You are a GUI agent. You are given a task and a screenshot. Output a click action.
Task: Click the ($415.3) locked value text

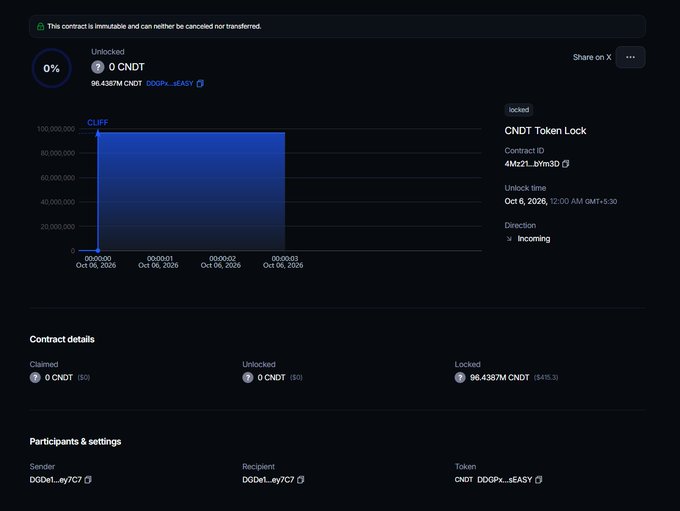coord(546,377)
